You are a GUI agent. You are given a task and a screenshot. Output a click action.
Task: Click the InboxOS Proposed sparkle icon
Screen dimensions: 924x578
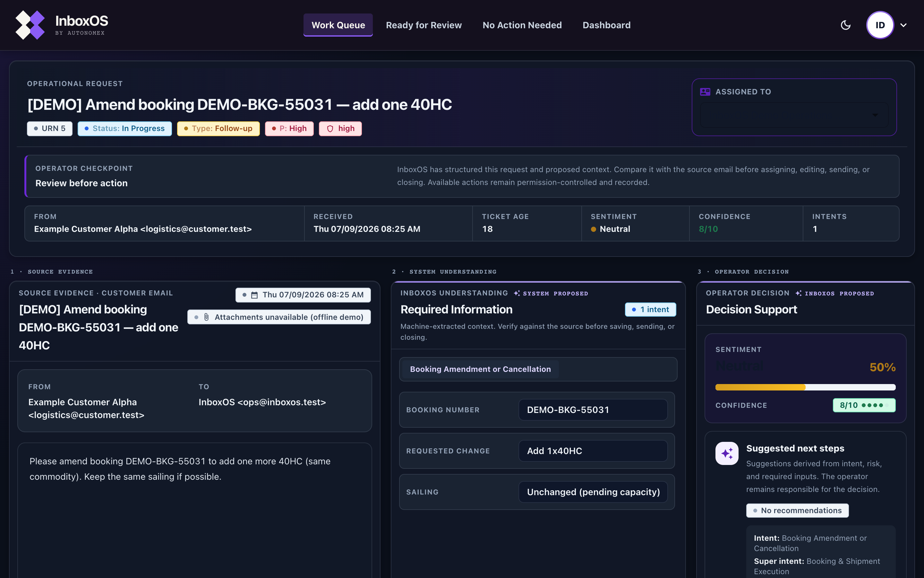(x=799, y=293)
